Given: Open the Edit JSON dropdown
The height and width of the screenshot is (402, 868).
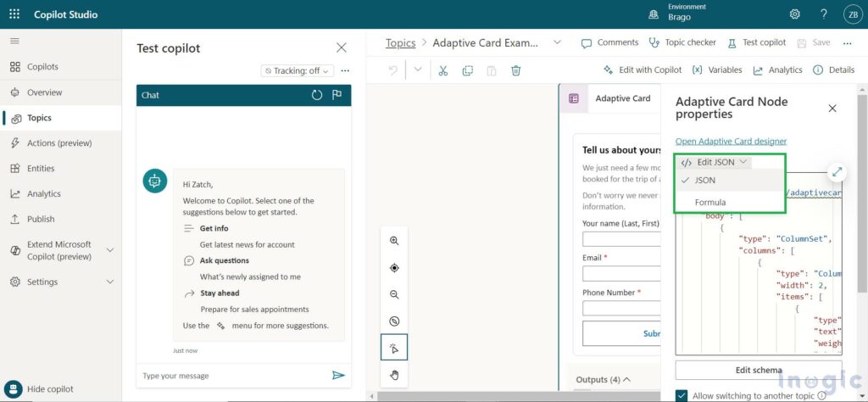Looking at the screenshot, I should tap(715, 162).
